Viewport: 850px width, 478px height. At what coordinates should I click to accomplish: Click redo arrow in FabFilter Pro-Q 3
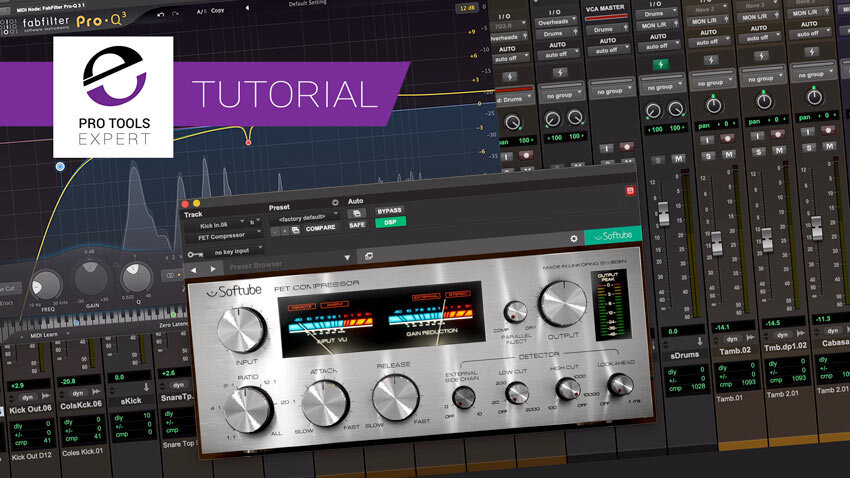tap(176, 13)
